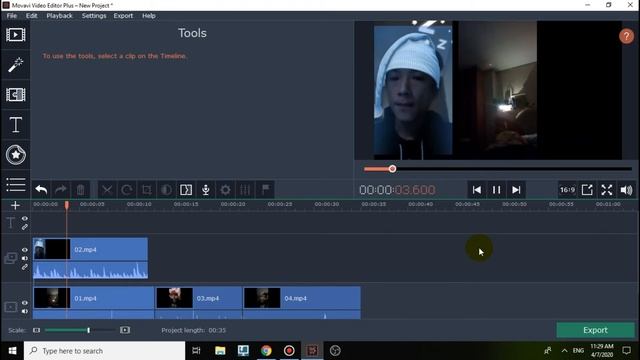
Task: Detach the preview window
Action: pos(587,190)
